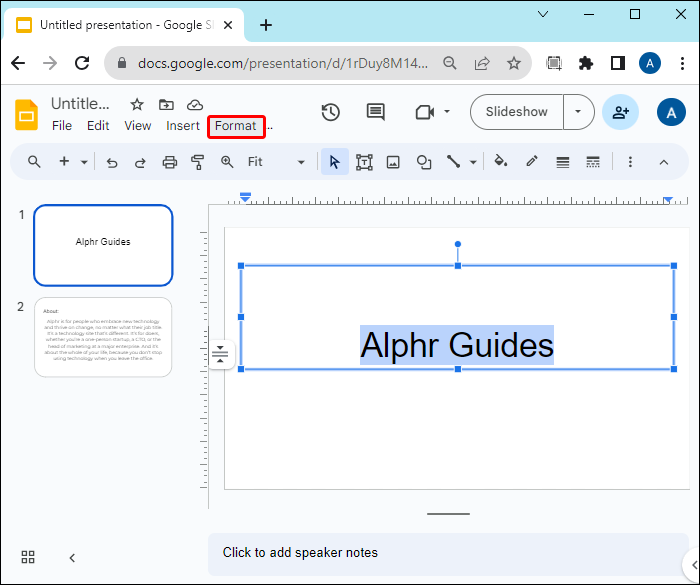Click the Alphr Guides title text
The width and height of the screenshot is (700, 585).
click(457, 345)
